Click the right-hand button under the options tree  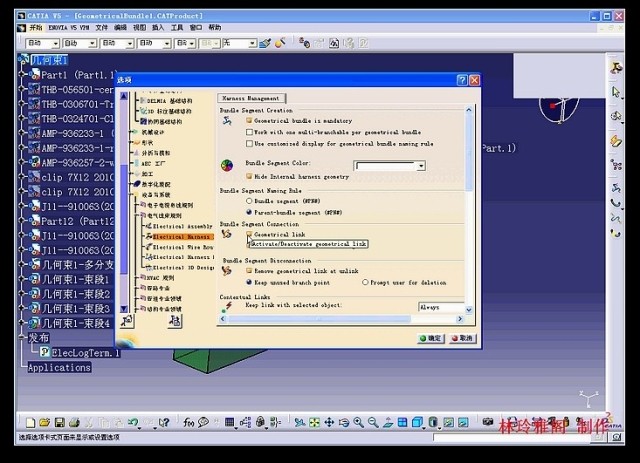[175, 321]
